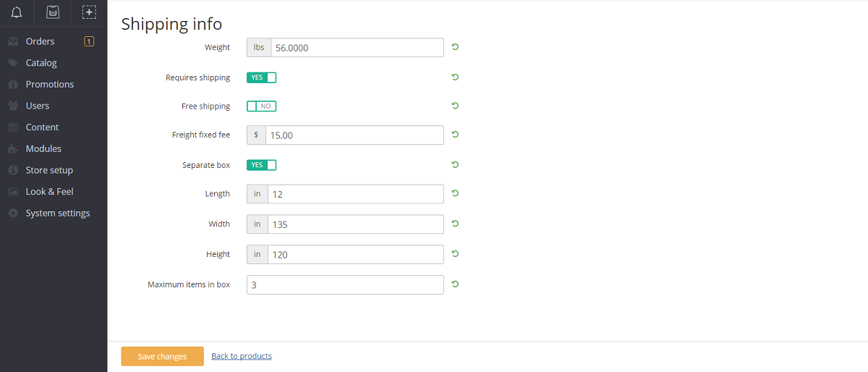
Task: Click undo icon next to Freight fixed fee
Action: pyautogui.click(x=455, y=134)
